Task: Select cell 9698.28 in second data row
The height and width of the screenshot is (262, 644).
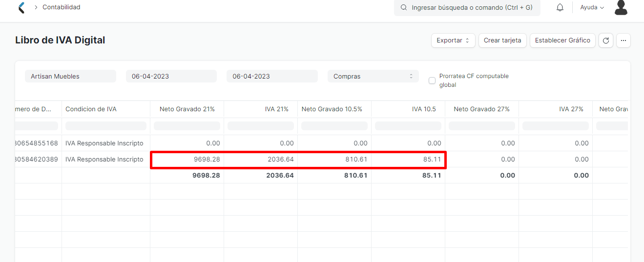Action: tap(187, 159)
